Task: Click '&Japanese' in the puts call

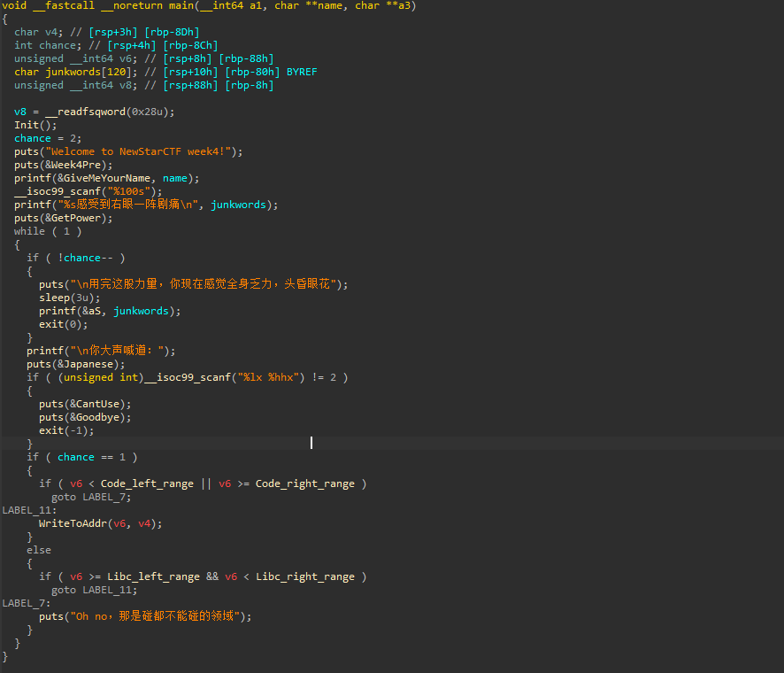Action: pyautogui.click(x=85, y=364)
